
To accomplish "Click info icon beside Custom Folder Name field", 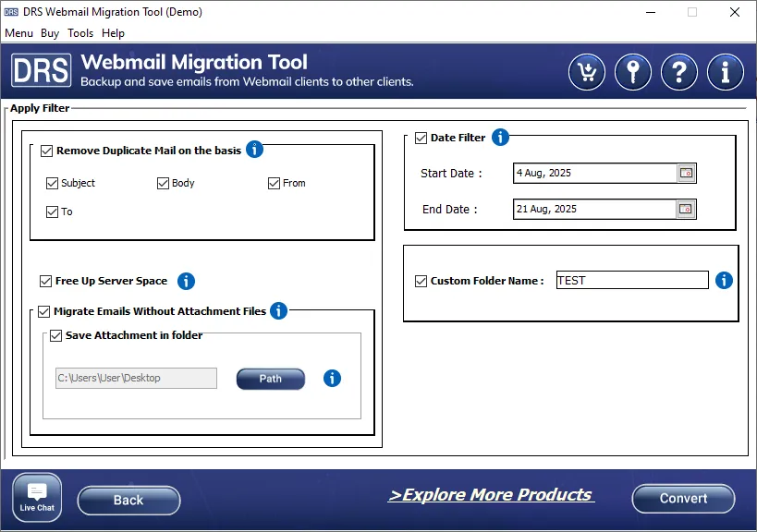I will [724, 280].
